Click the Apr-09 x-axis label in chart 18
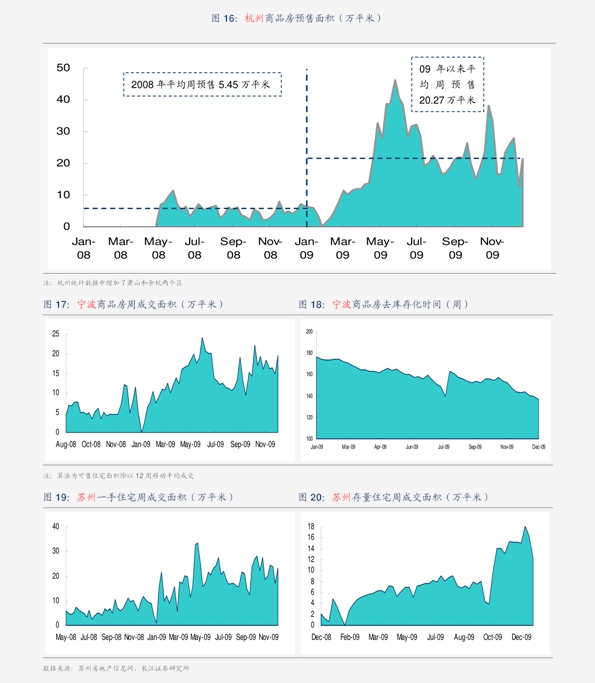 380,447
